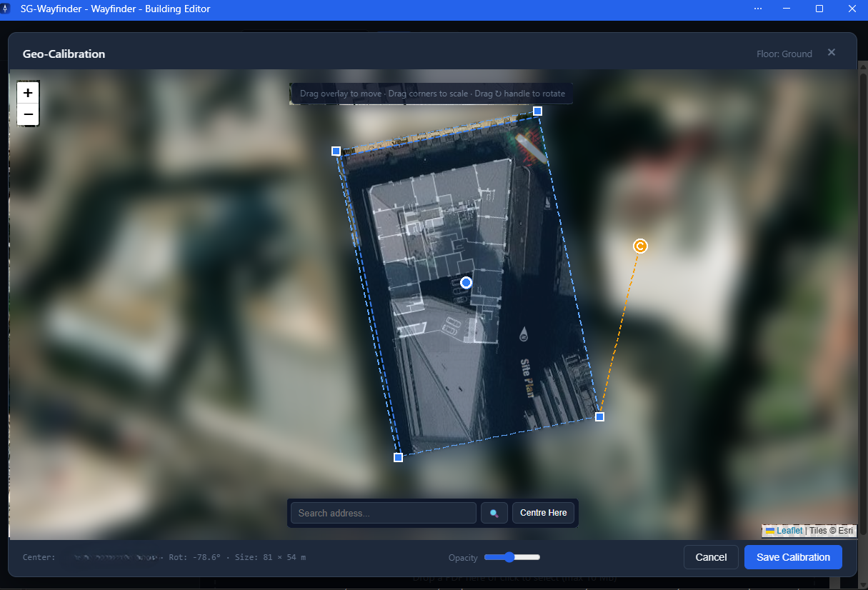Click the rotation and size readout text
This screenshot has height=590, width=868.
pos(237,557)
